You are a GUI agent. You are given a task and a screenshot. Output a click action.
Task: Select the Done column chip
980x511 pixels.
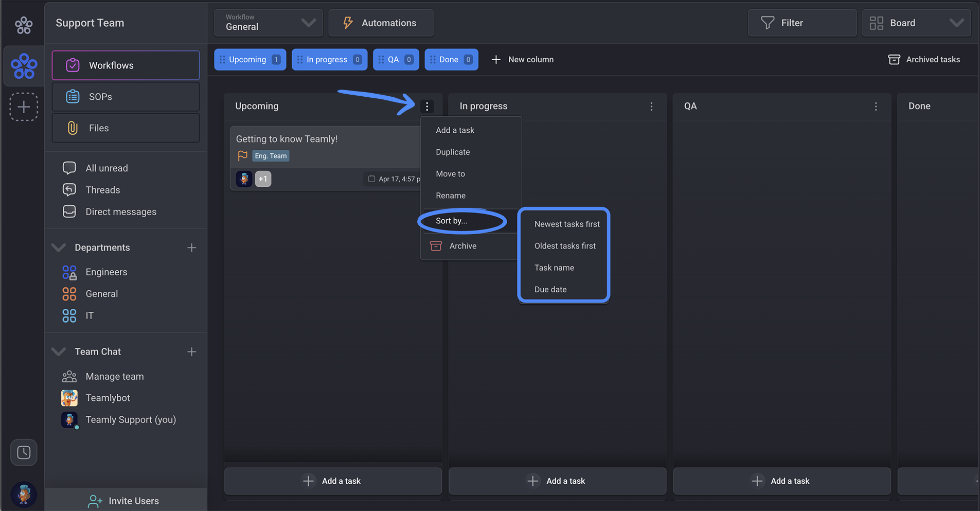point(451,60)
